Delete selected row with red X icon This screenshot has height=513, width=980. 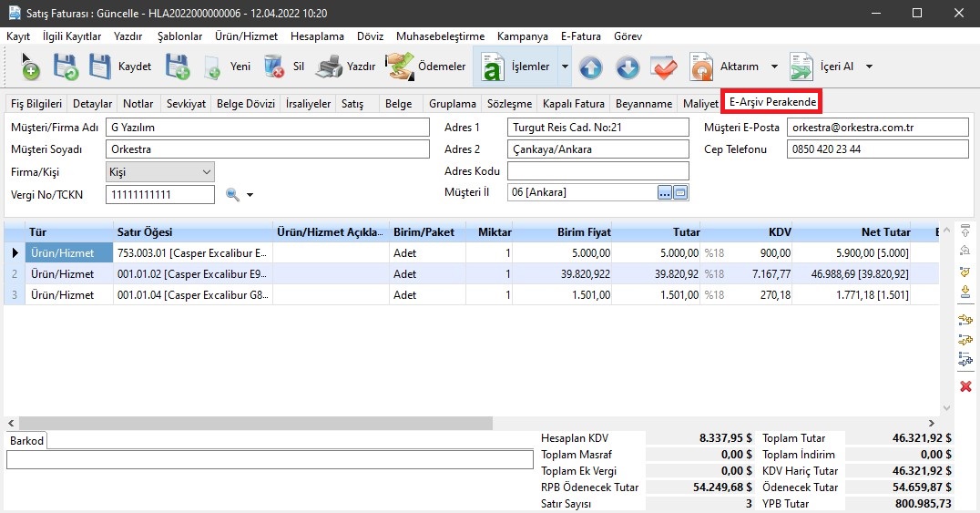click(x=965, y=386)
